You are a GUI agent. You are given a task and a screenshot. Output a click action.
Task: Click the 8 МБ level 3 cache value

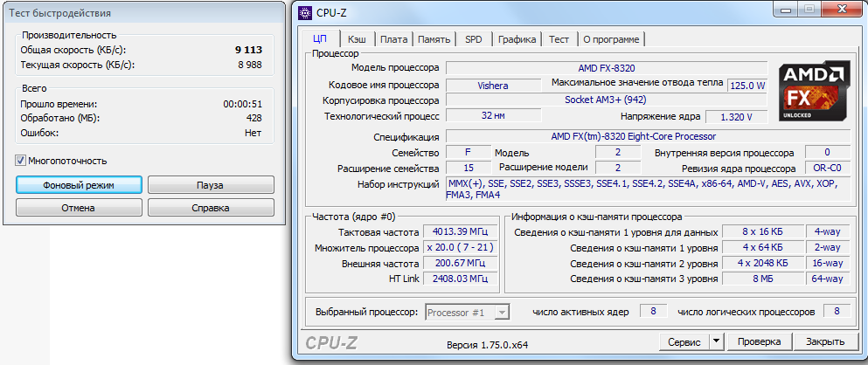763,279
